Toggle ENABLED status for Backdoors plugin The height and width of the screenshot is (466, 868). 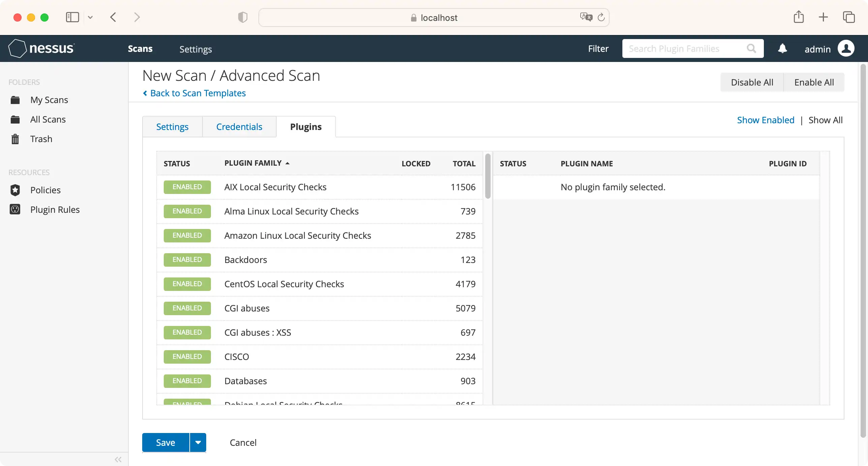pos(187,259)
